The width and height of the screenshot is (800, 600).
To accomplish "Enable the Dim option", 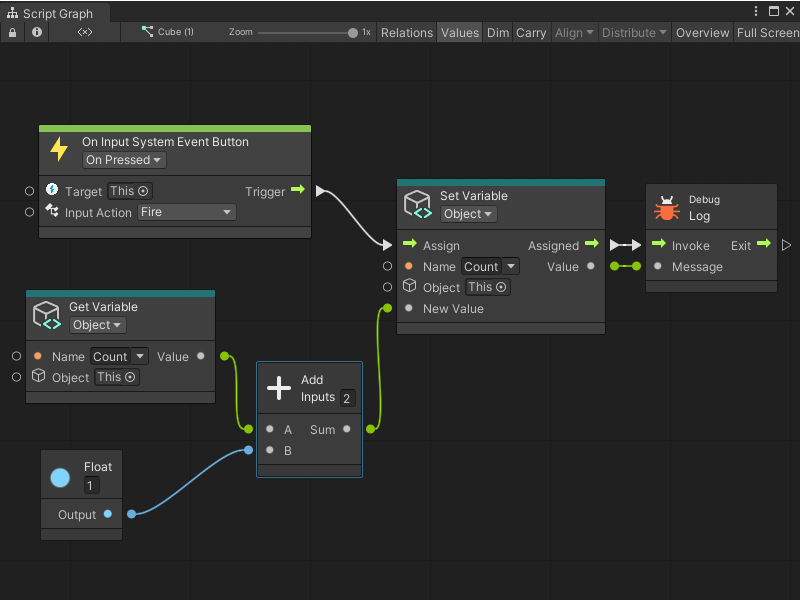I will click(x=497, y=32).
